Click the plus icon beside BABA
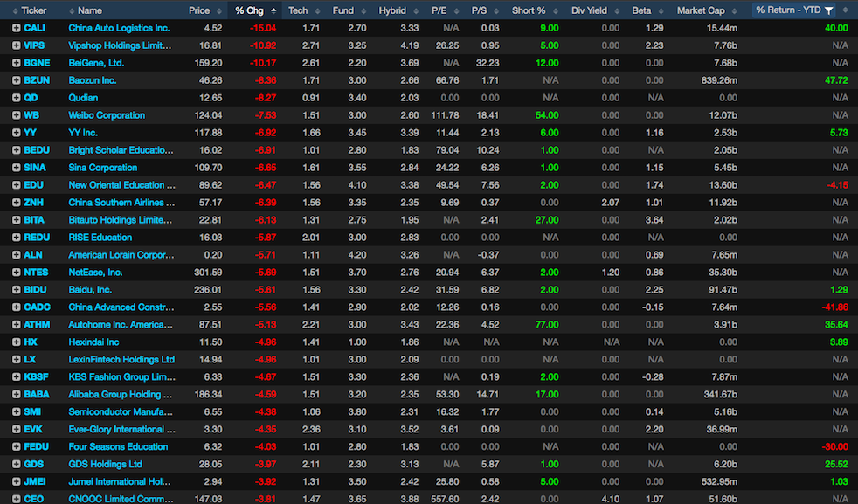Screen dimensions: 858x504 [17, 395]
